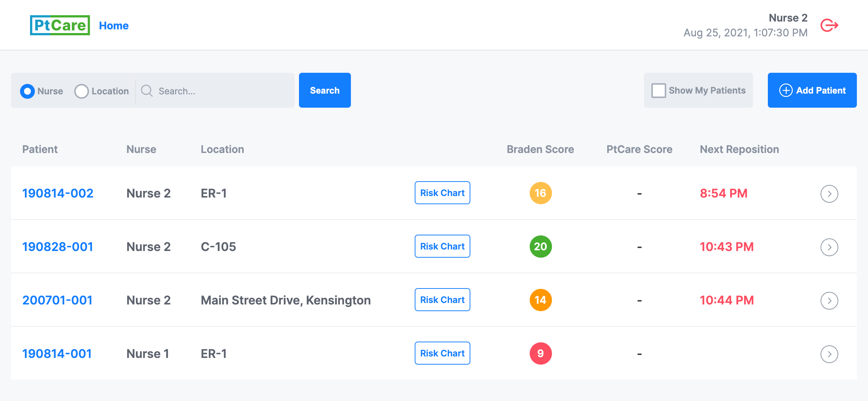Select the Nurse radio button
This screenshot has width=868, height=401.
pyautogui.click(x=27, y=91)
